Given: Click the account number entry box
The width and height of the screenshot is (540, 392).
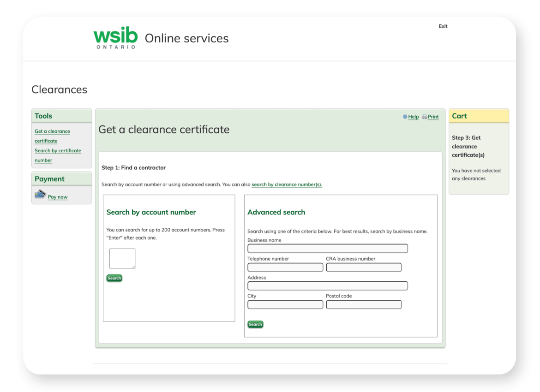Looking at the screenshot, I should coord(122,258).
